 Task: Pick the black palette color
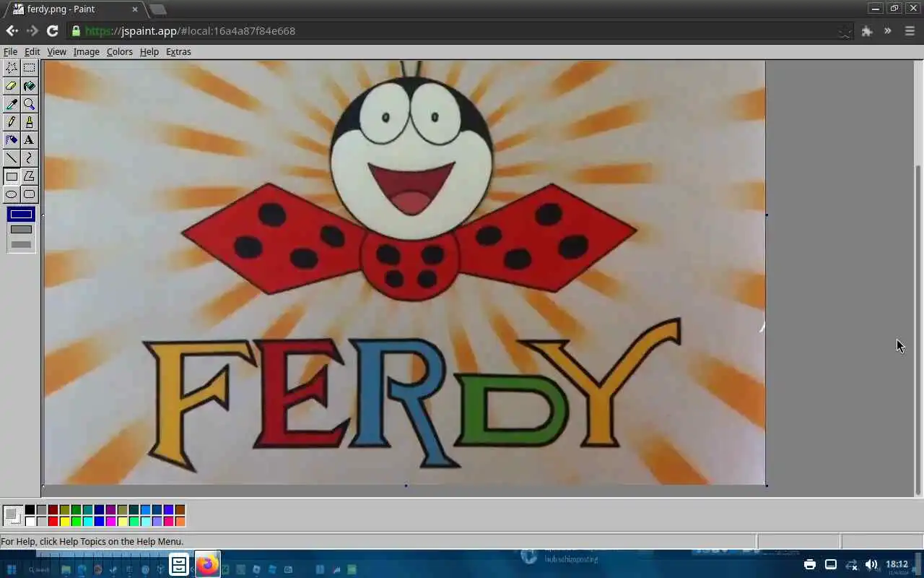30,510
